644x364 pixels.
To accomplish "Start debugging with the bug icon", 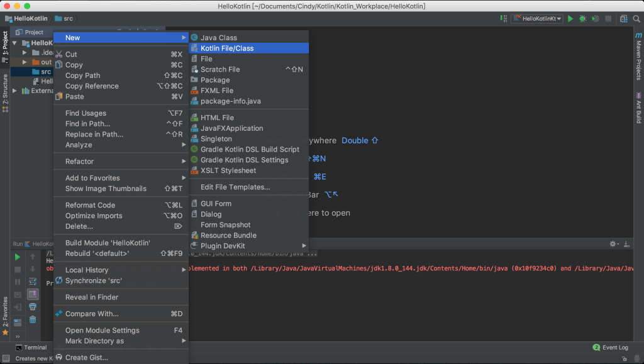I will [x=582, y=18].
